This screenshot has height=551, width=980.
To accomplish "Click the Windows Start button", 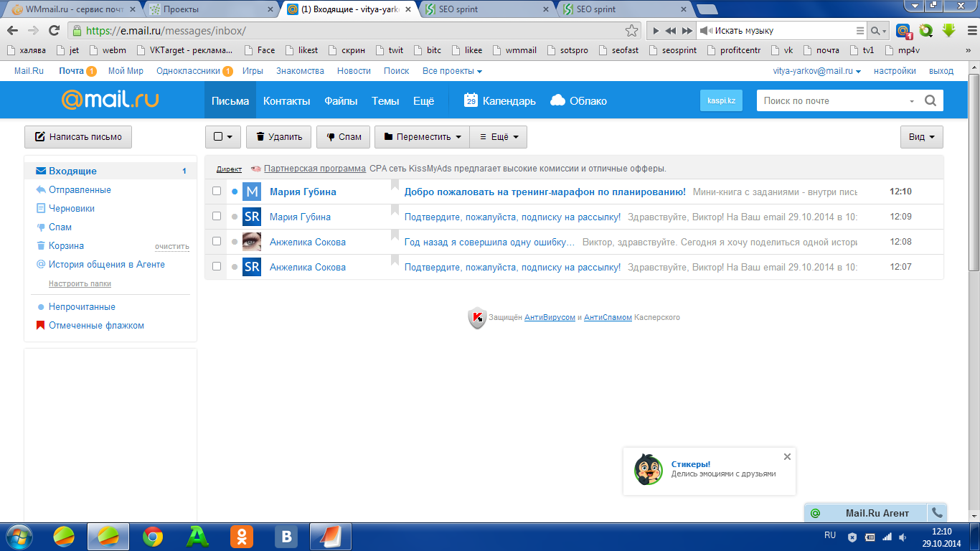I will [19, 536].
